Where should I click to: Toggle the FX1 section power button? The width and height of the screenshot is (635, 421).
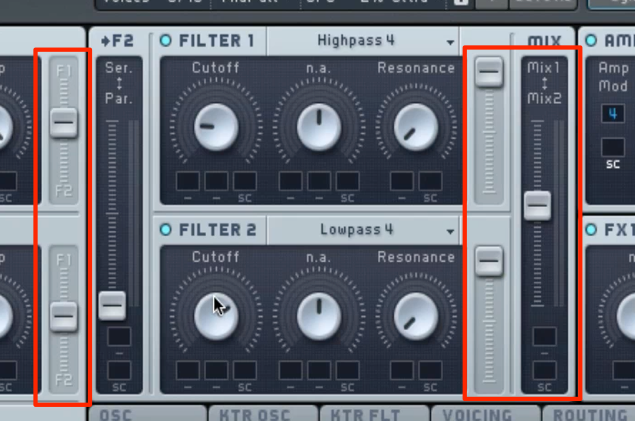(x=591, y=230)
